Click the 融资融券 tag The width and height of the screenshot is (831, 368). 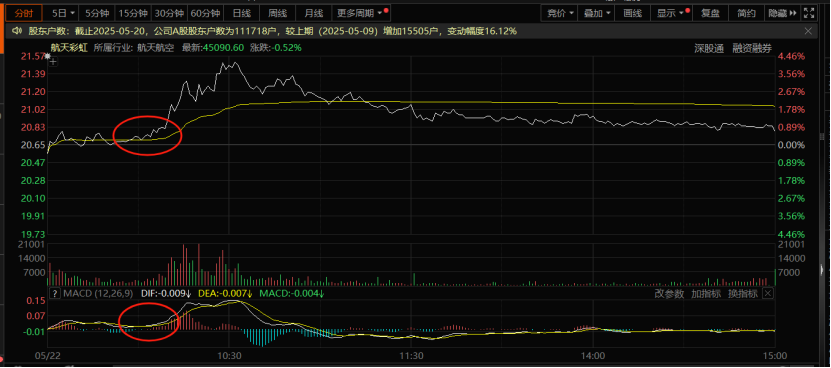[753, 48]
